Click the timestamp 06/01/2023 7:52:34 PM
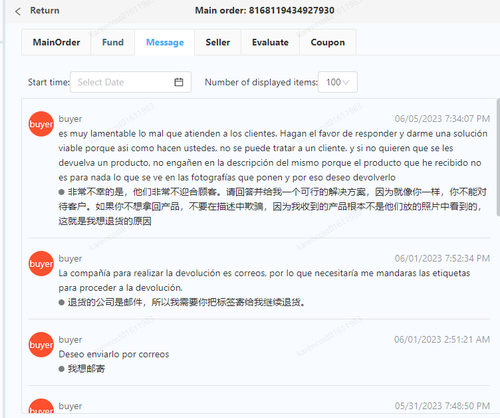 (x=442, y=258)
